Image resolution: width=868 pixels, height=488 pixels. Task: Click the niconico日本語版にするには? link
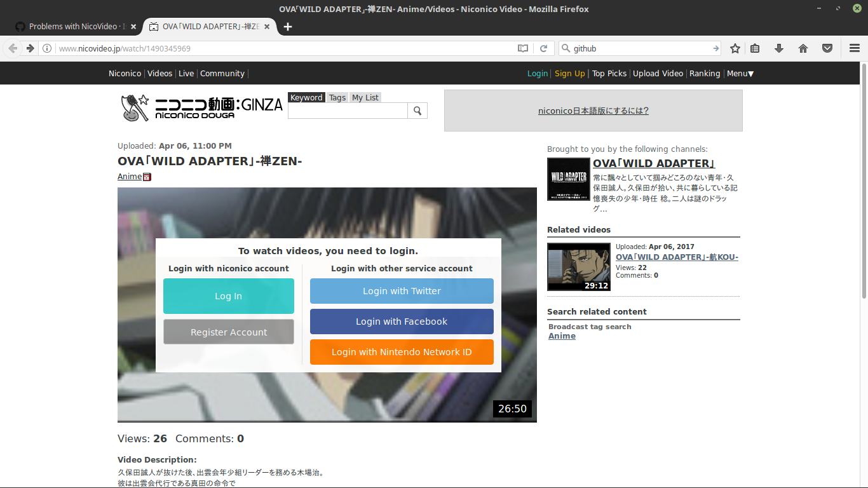(593, 111)
